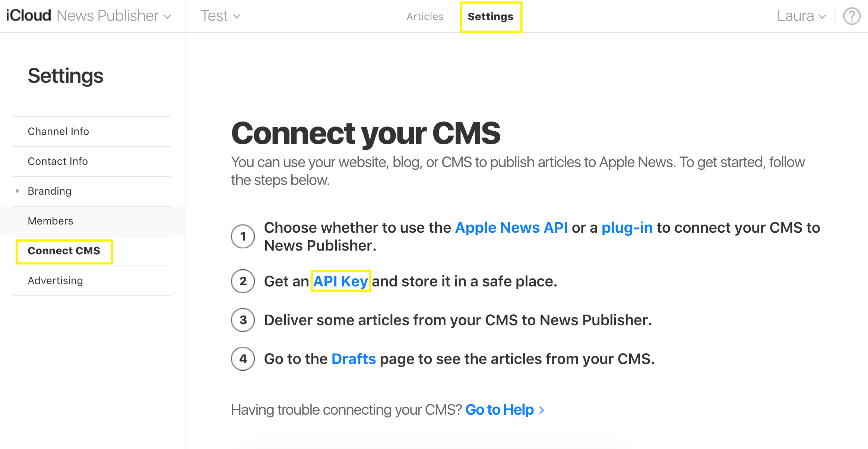Navigate to Contact Info settings
This screenshot has height=449, width=868.
pyautogui.click(x=57, y=161)
